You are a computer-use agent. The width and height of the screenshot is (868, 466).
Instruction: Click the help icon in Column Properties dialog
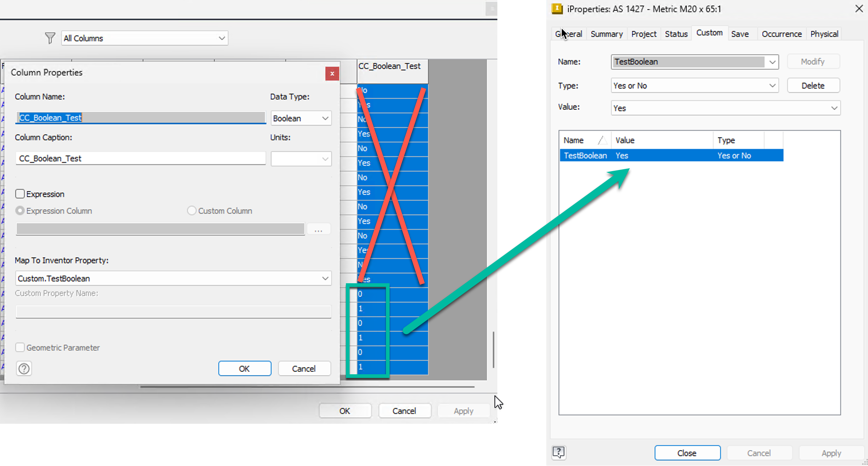(24, 368)
